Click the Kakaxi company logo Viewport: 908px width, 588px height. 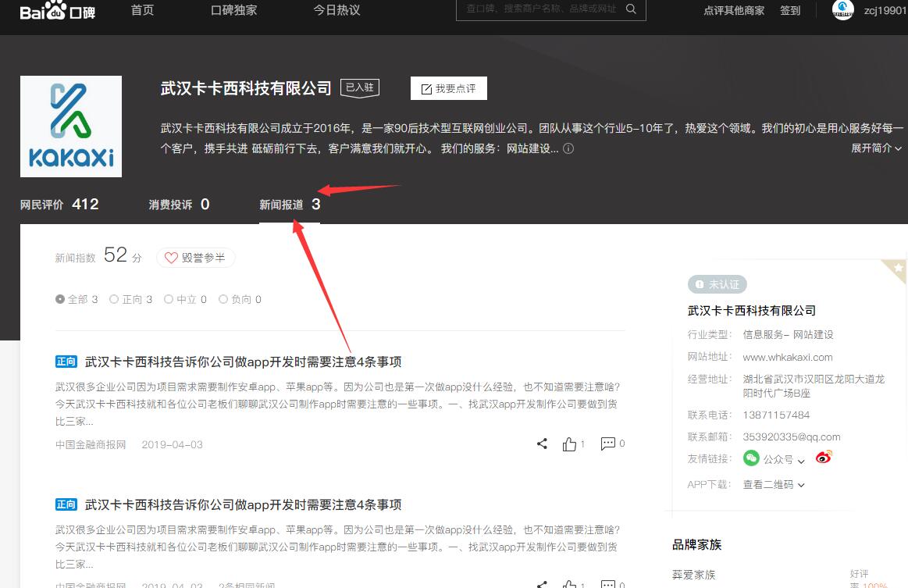[71, 127]
